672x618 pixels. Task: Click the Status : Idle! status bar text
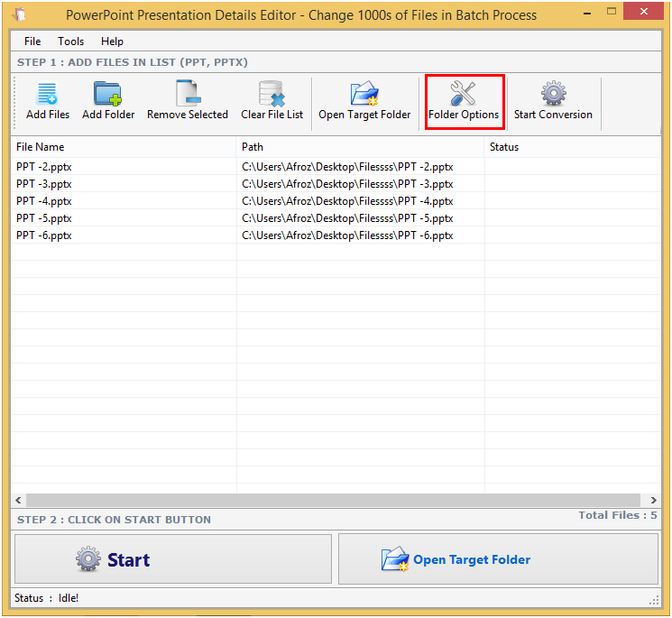point(46,598)
